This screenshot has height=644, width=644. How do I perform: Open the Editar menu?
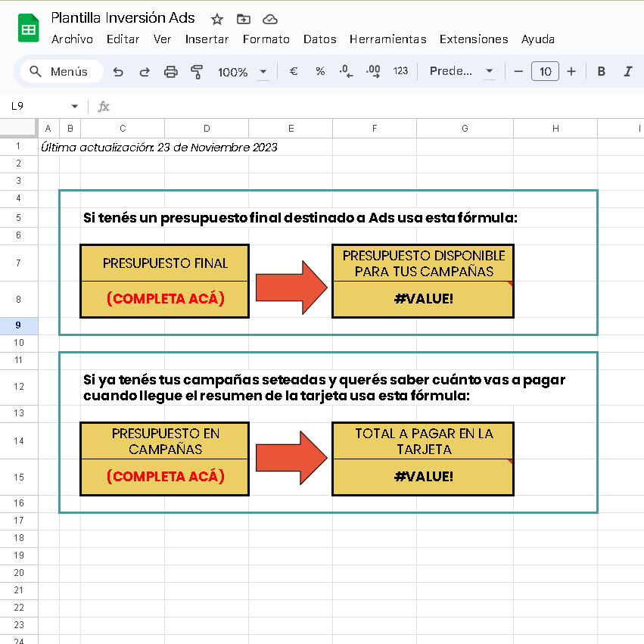click(x=123, y=39)
